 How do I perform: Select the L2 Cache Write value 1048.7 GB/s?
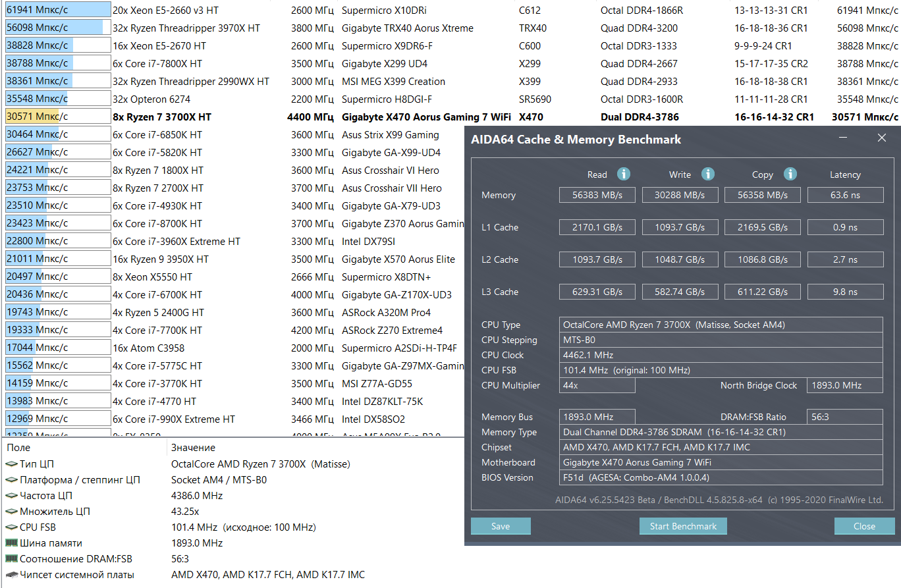coord(680,259)
